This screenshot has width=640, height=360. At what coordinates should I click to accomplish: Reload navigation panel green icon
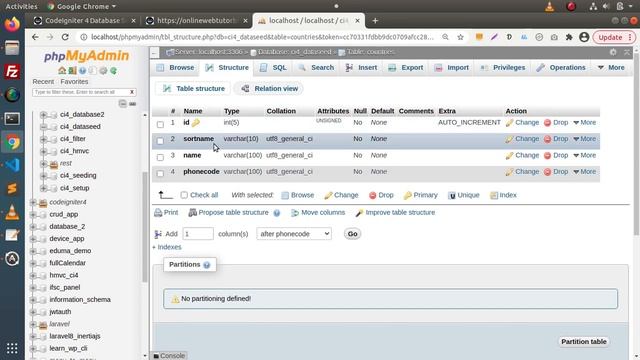click(x=113, y=71)
